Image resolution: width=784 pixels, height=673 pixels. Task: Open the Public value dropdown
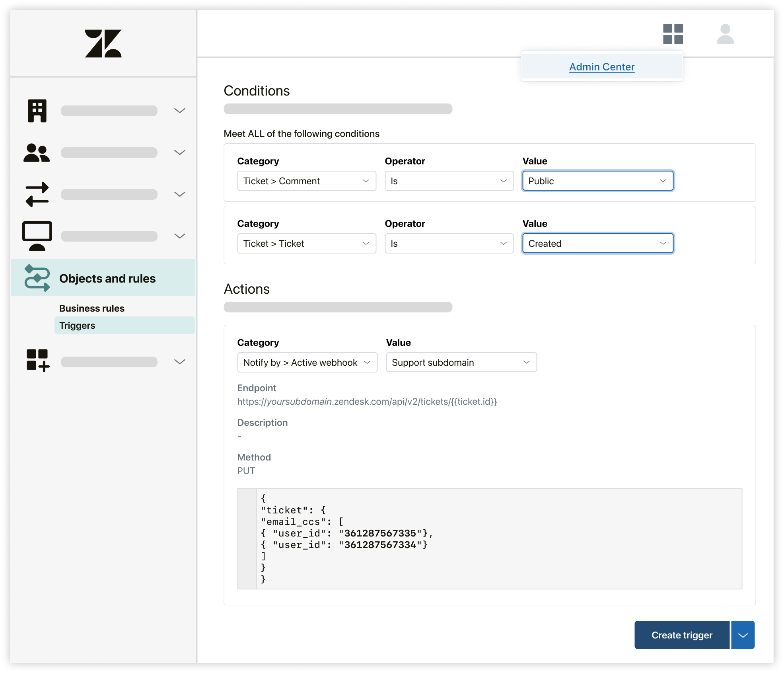(597, 181)
